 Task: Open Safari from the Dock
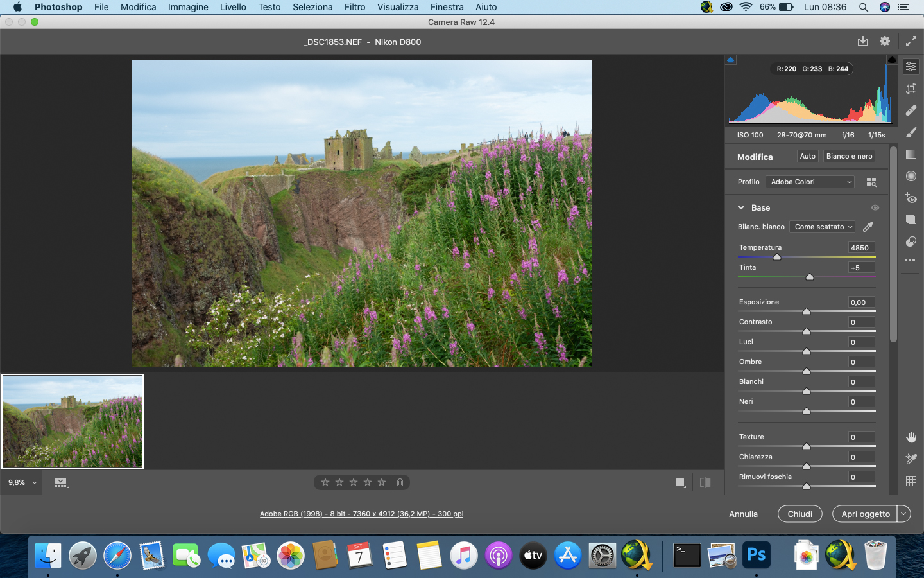117,556
